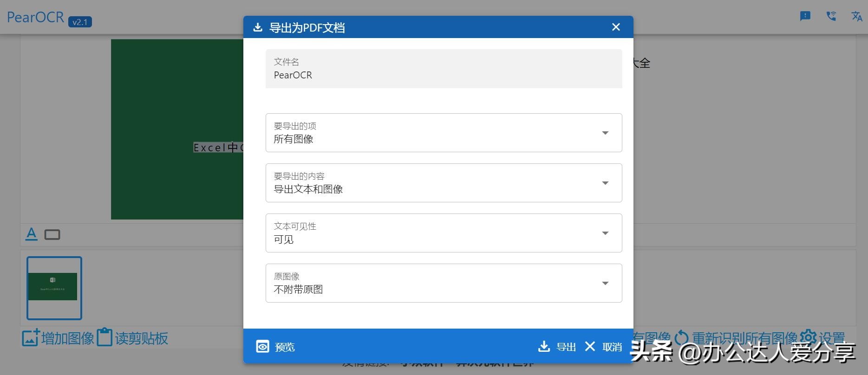Click the export download icon beside 导出

[x=544, y=346]
